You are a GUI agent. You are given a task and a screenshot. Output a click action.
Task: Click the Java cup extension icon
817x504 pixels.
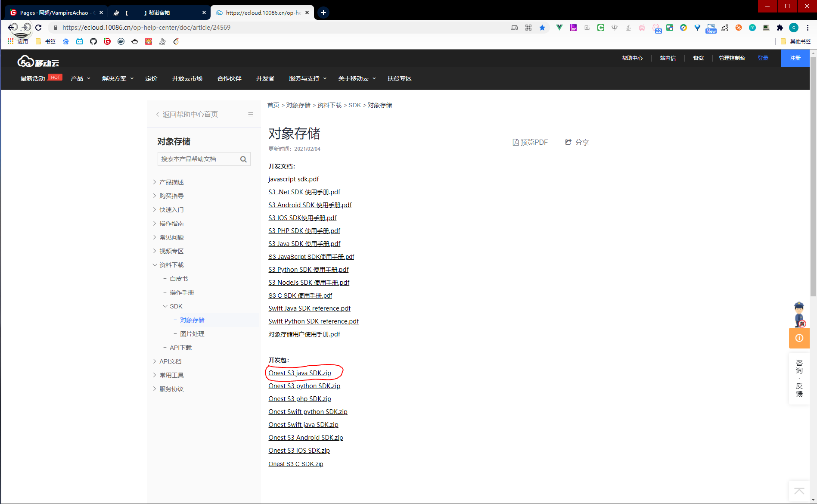(x=628, y=28)
